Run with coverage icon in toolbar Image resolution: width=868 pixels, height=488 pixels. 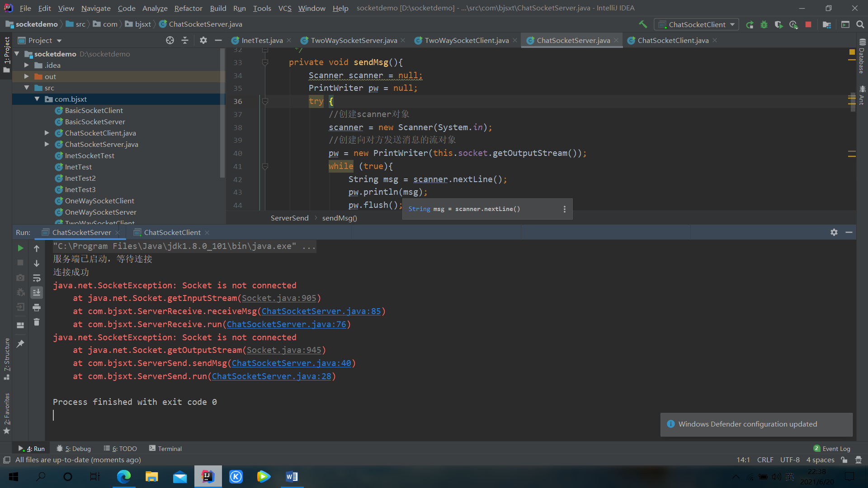coord(778,24)
